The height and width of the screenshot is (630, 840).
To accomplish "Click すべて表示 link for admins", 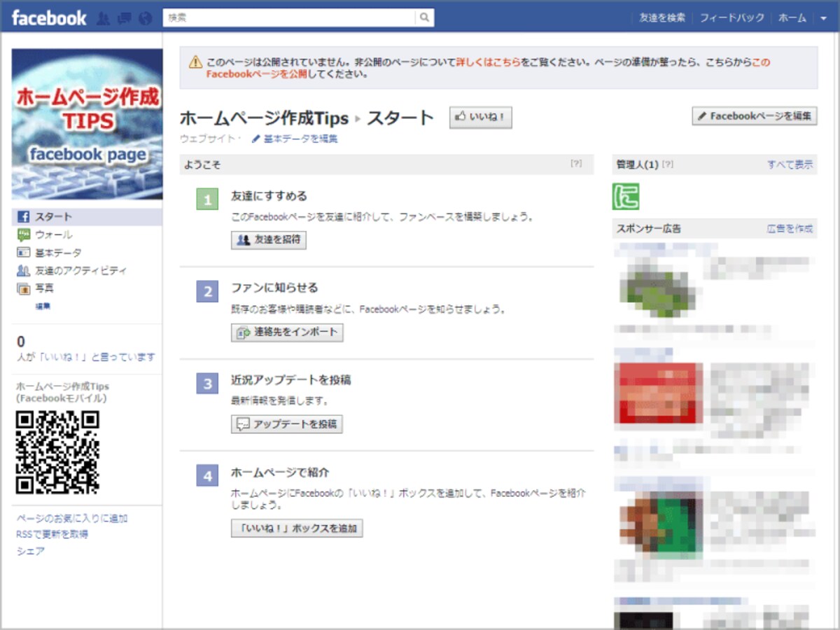I will pos(790,164).
